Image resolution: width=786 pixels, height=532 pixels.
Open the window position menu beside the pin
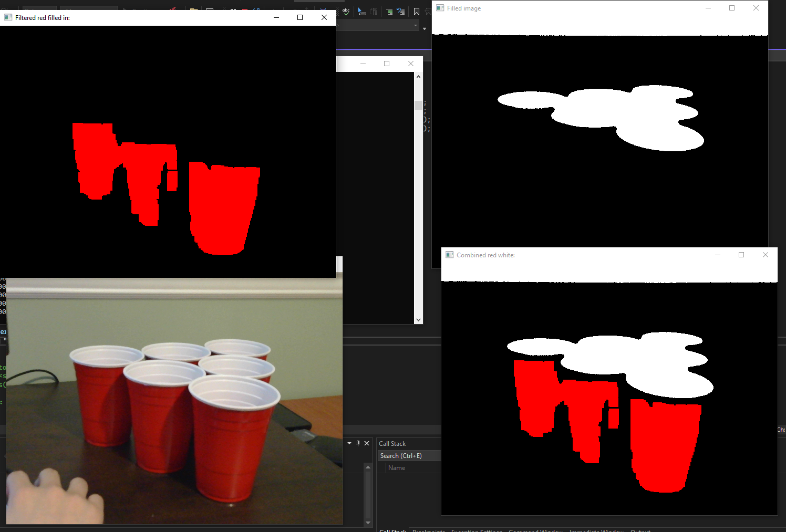click(349, 443)
